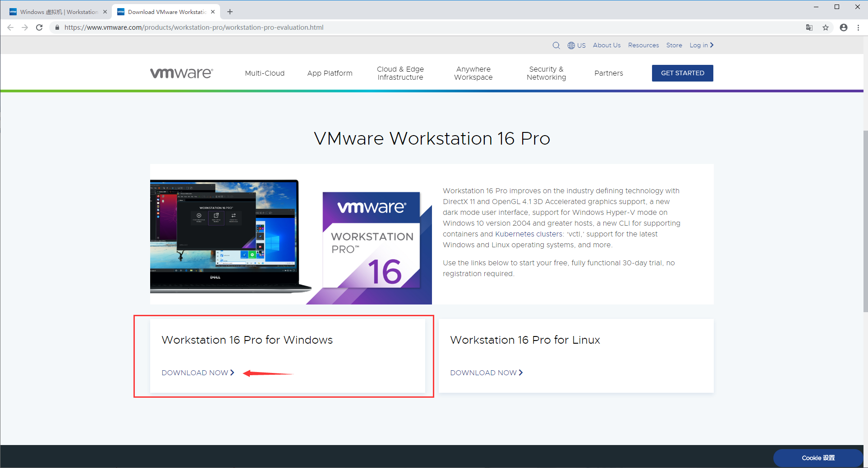Screen dimensions: 868x468
Task: Close the Download VMware Workstation tab
Action: coord(213,12)
